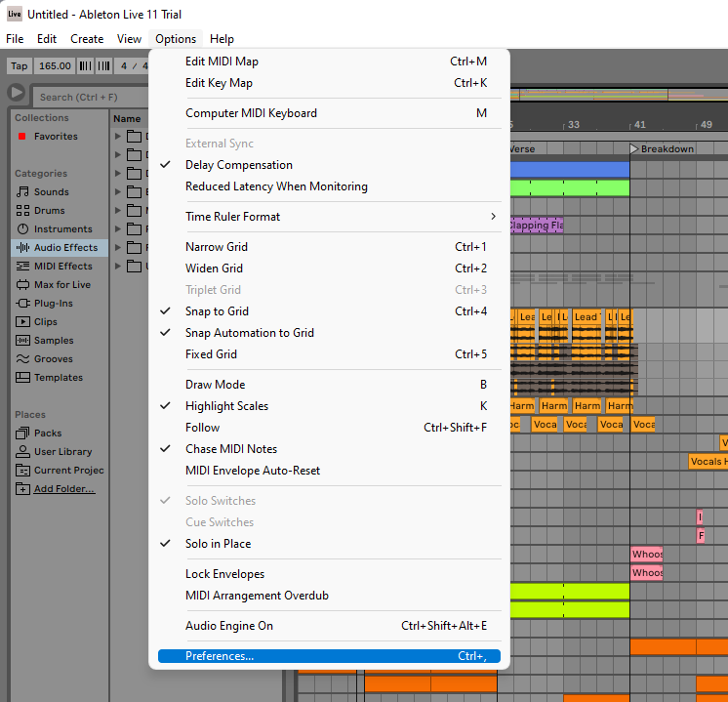Enable MIDI Envelope Auto-Reset
The image size is (728, 702).
coord(329,471)
